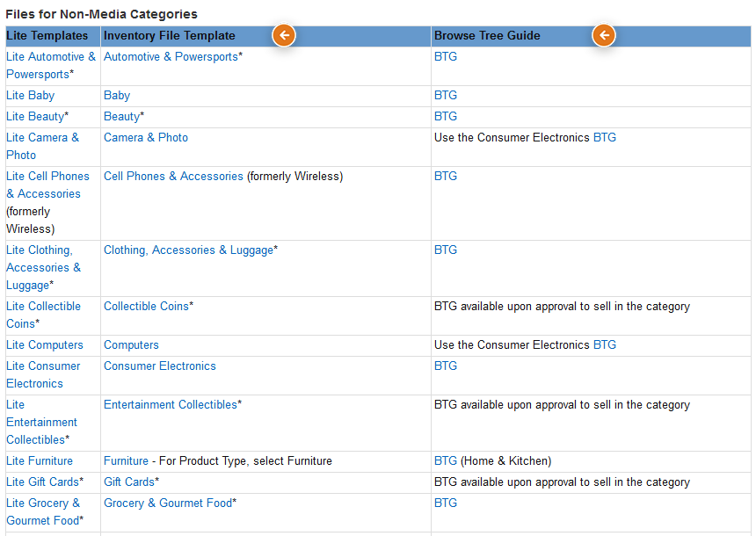Click orange arrow icon beside Inventory File Template
The image size is (756, 536).
[x=284, y=35]
